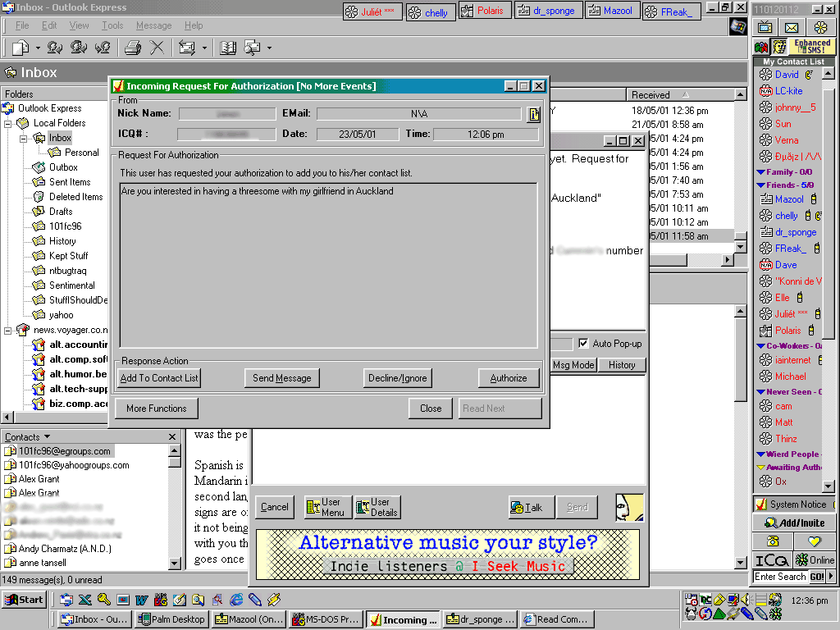The image size is (840, 630).
Task: Select the Drafts folder
Action: 61,212
